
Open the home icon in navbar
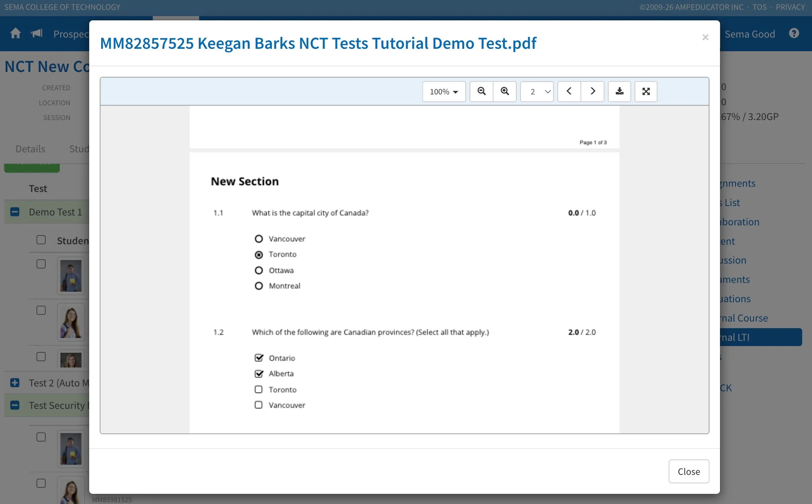tap(15, 34)
